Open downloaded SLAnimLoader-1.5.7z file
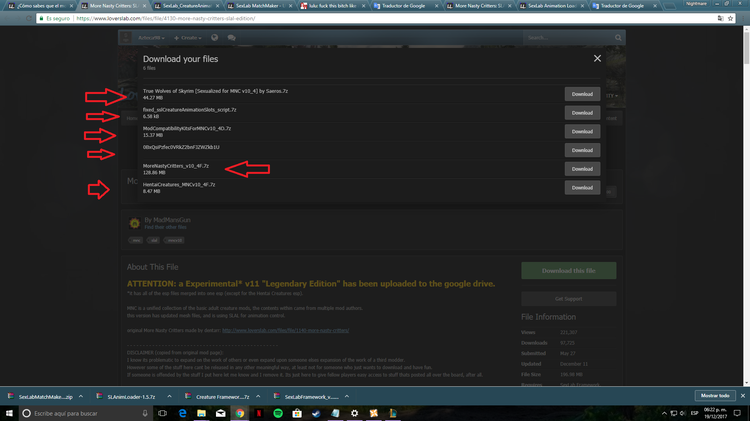Image resolution: width=750 pixels, height=421 pixels. click(x=126, y=397)
